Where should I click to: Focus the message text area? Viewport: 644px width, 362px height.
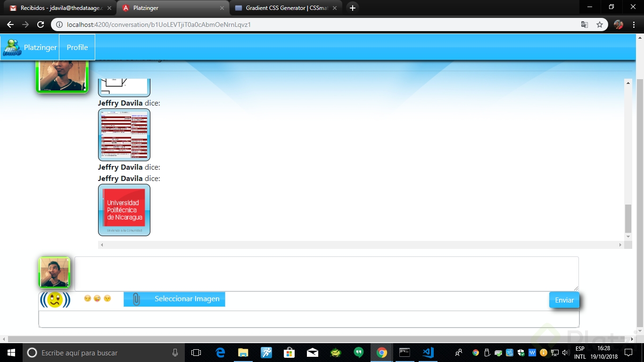coord(326,274)
